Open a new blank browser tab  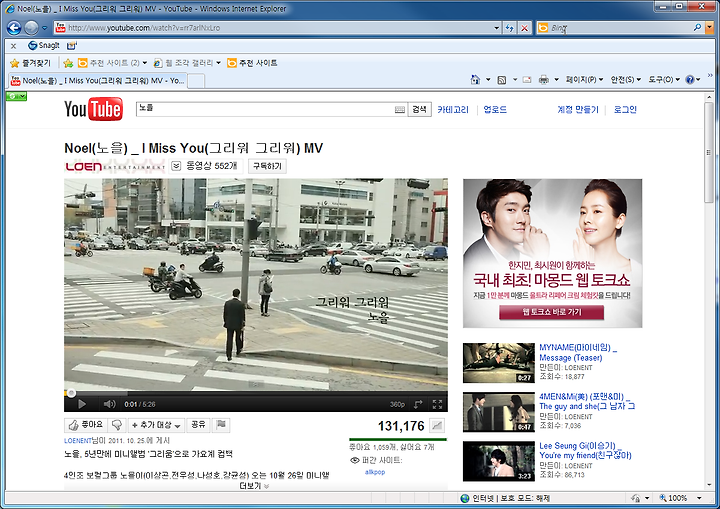tap(196, 81)
